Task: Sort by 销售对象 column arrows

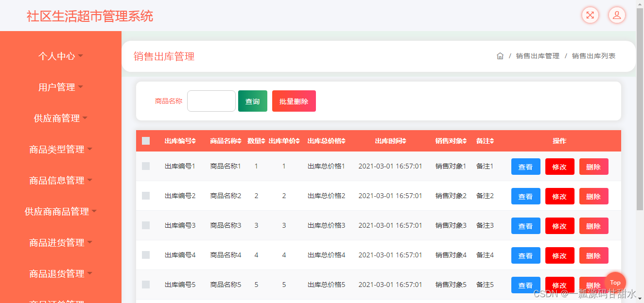Action: coord(465,141)
